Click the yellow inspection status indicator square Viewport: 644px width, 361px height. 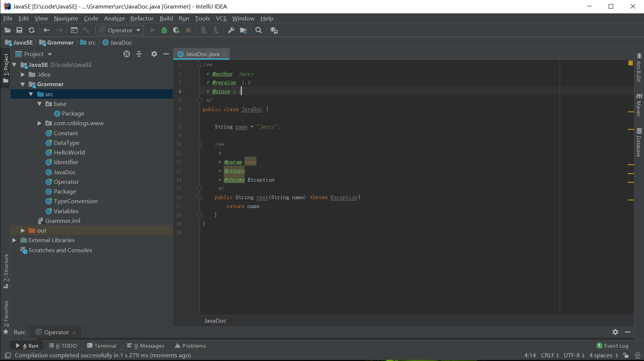[630, 63]
